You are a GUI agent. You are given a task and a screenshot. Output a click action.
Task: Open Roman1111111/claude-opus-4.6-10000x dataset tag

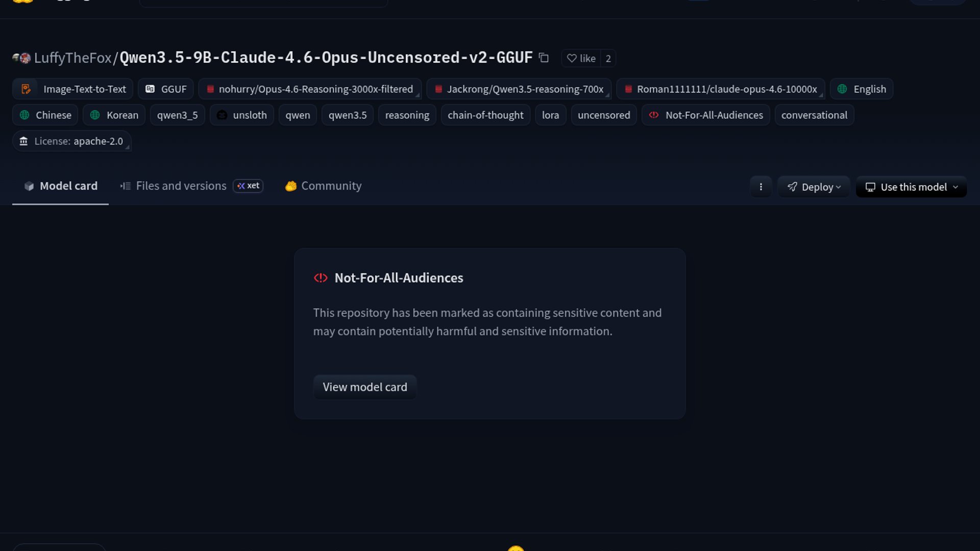pyautogui.click(x=721, y=89)
